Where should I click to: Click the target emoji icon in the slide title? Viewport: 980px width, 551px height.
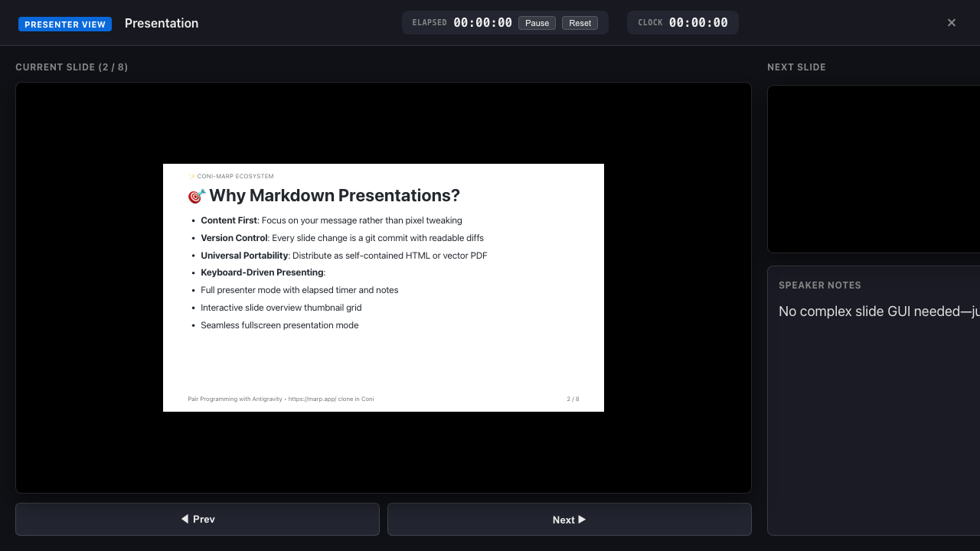click(x=197, y=196)
